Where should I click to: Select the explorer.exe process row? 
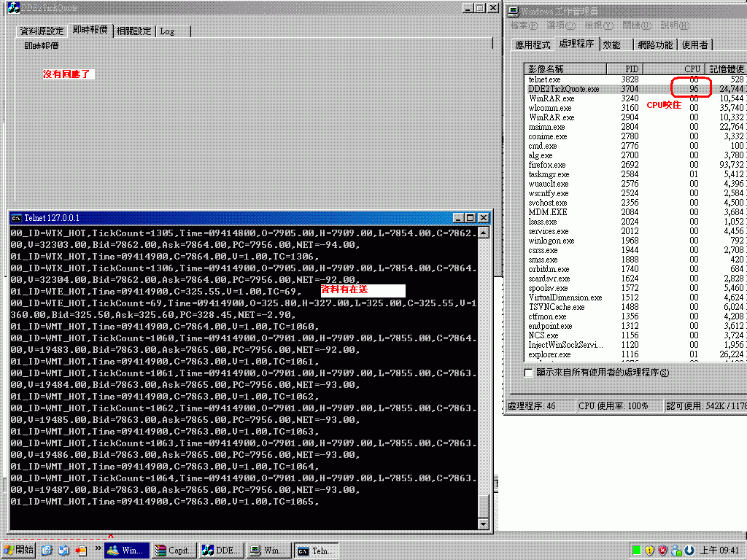pos(636,355)
